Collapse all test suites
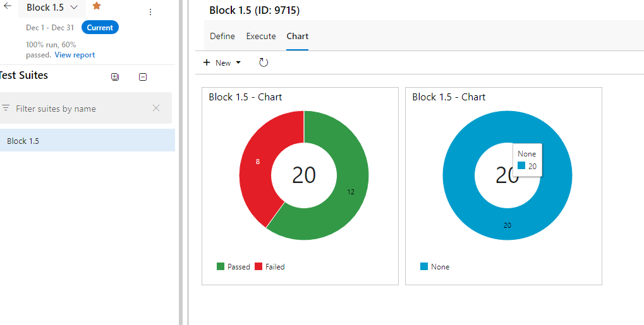644x325 pixels. pos(143,77)
